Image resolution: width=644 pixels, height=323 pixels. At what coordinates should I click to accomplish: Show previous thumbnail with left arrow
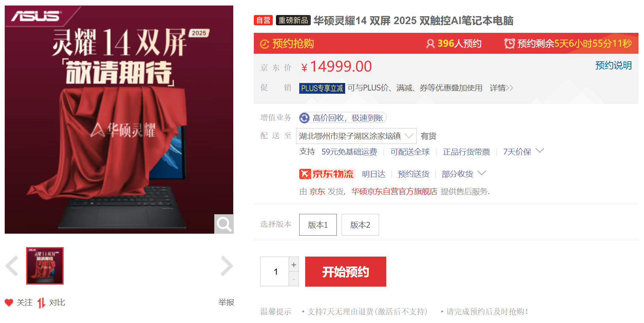click(x=12, y=266)
